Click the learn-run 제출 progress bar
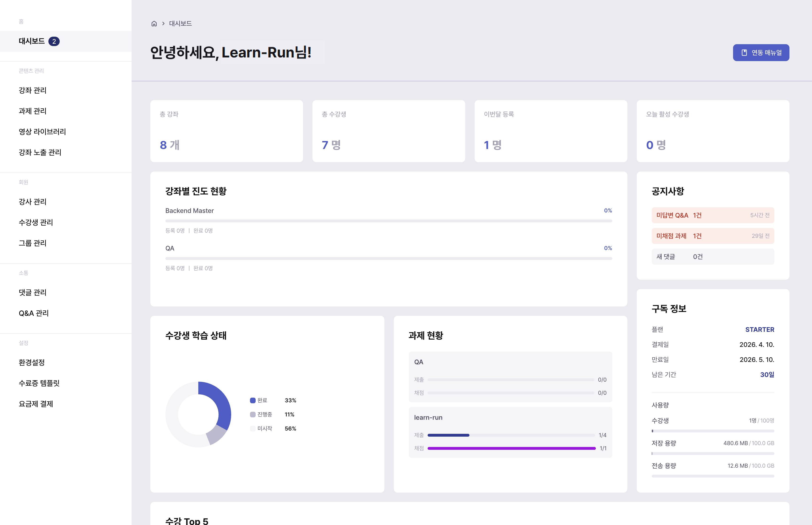This screenshot has width=812, height=525. tap(511, 435)
